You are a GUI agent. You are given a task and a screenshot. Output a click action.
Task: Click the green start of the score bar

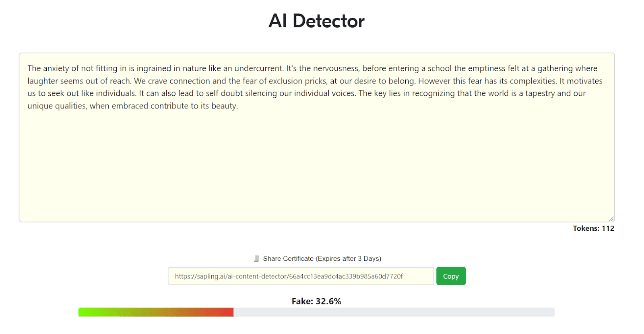click(x=85, y=312)
